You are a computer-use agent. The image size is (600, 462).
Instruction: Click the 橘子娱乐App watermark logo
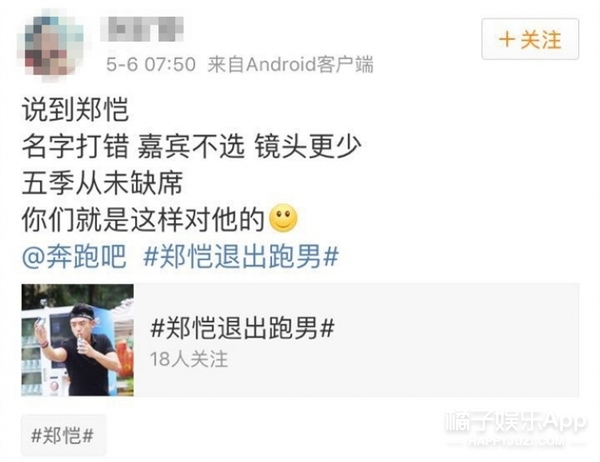(x=515, y=422)
